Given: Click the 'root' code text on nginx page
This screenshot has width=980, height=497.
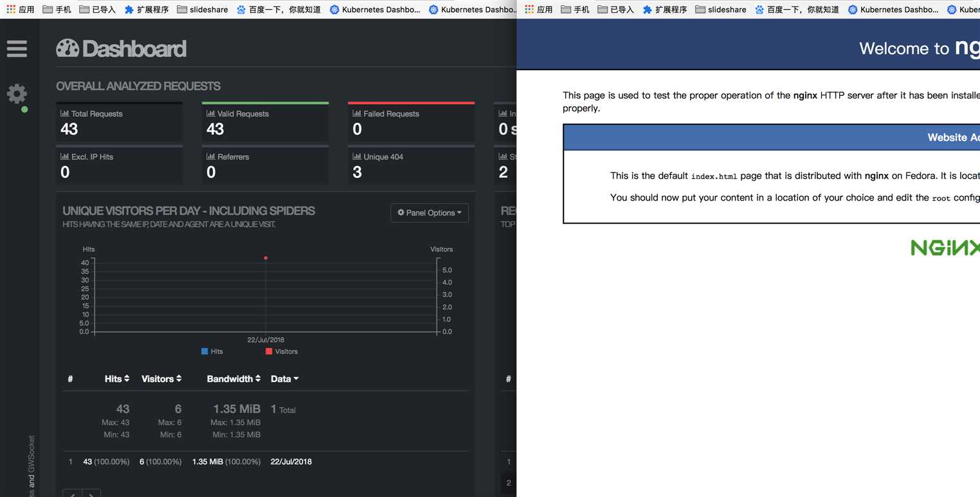Looking at the screenshot, I should 941,198.
